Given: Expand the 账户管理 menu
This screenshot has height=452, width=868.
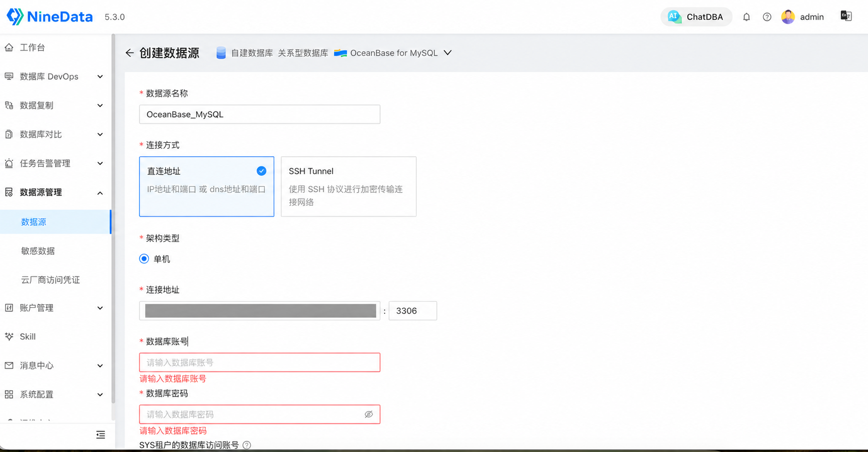Looking at the screenshot, I should (x=55, y=308).
